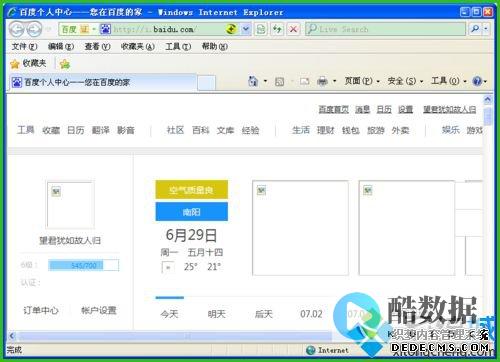Image resolution: width=500 pixels, height=362 pixels.
Task: Open the 工具(T) menu in menu bar
Action: point(178,46)
